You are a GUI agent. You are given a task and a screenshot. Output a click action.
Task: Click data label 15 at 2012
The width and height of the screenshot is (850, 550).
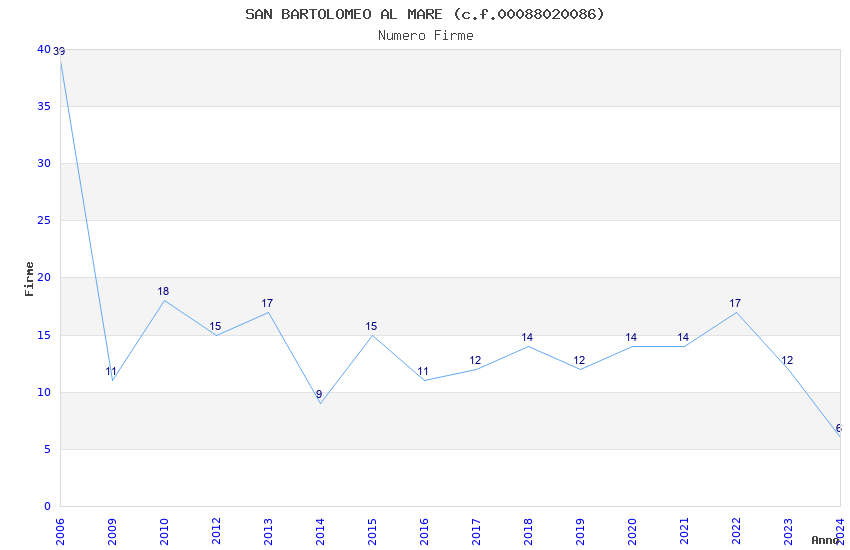215,326
